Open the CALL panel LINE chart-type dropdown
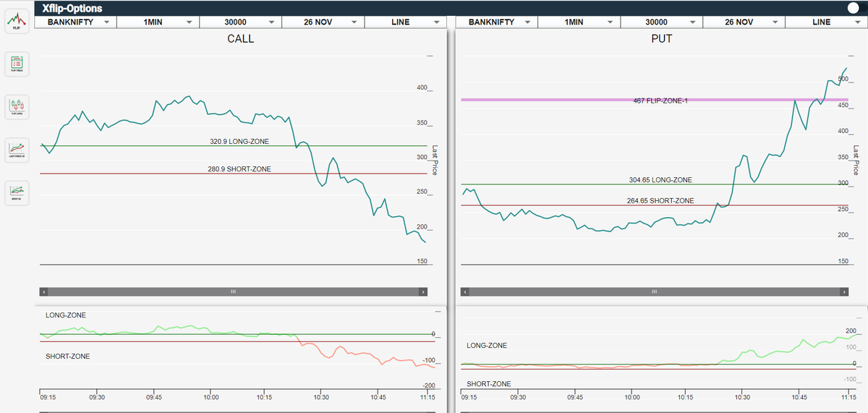868x413 pixels. pos(405,22)
